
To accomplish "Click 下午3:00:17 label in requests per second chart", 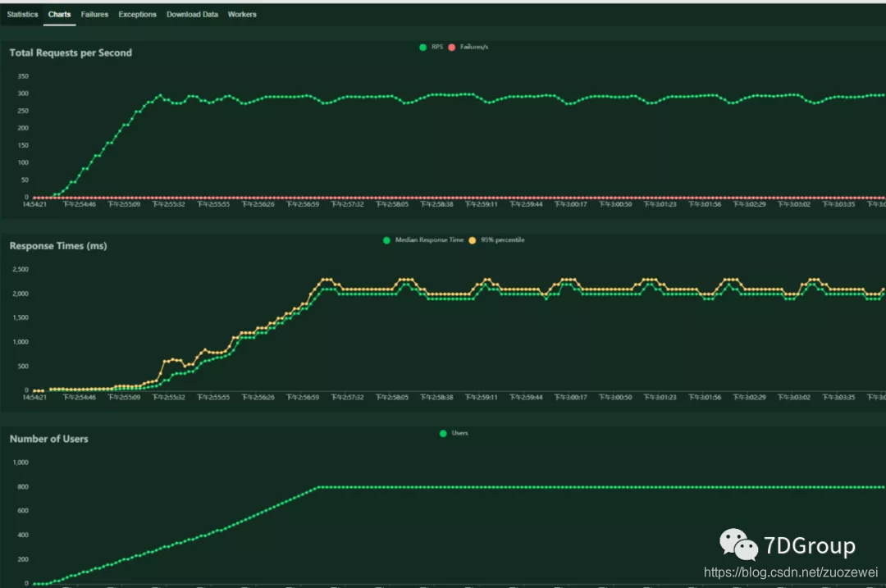I will tap(571, 204).
